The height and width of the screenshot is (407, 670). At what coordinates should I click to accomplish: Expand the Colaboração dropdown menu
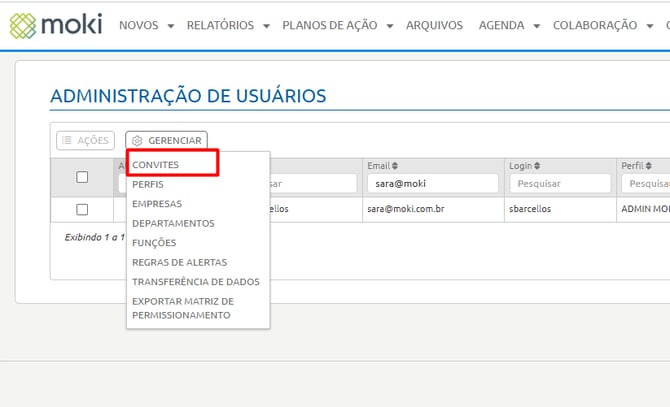(602, 25)
